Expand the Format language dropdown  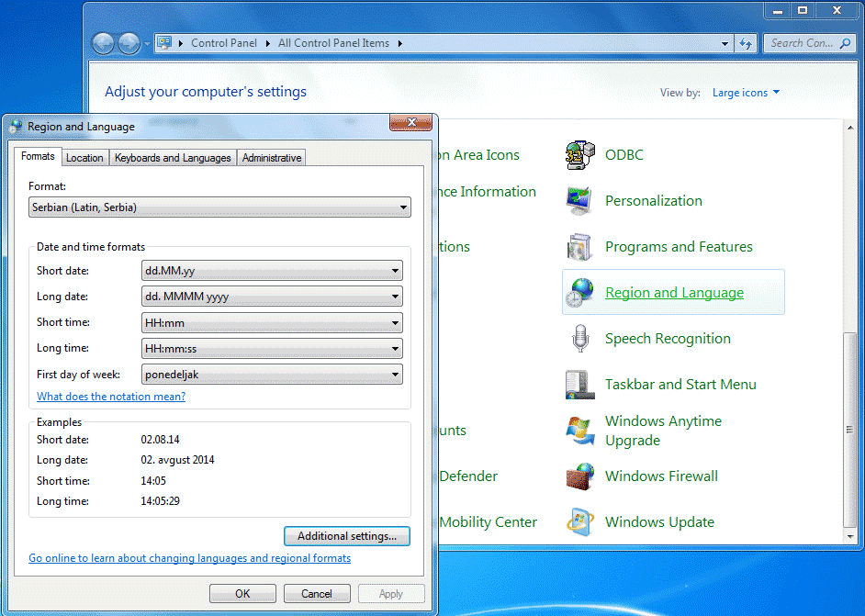tap(219, 208)
